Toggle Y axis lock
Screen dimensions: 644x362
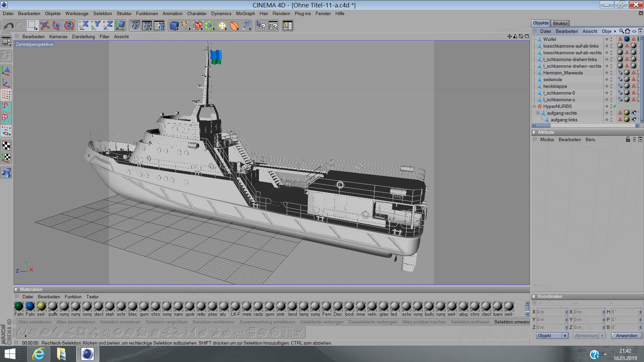click(96, 25)
